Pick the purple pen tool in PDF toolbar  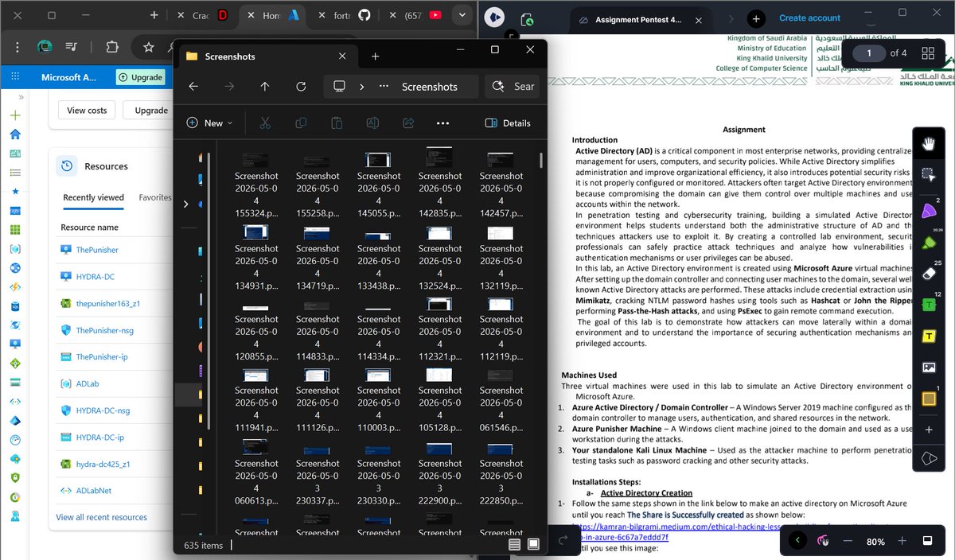click(928, 210)
